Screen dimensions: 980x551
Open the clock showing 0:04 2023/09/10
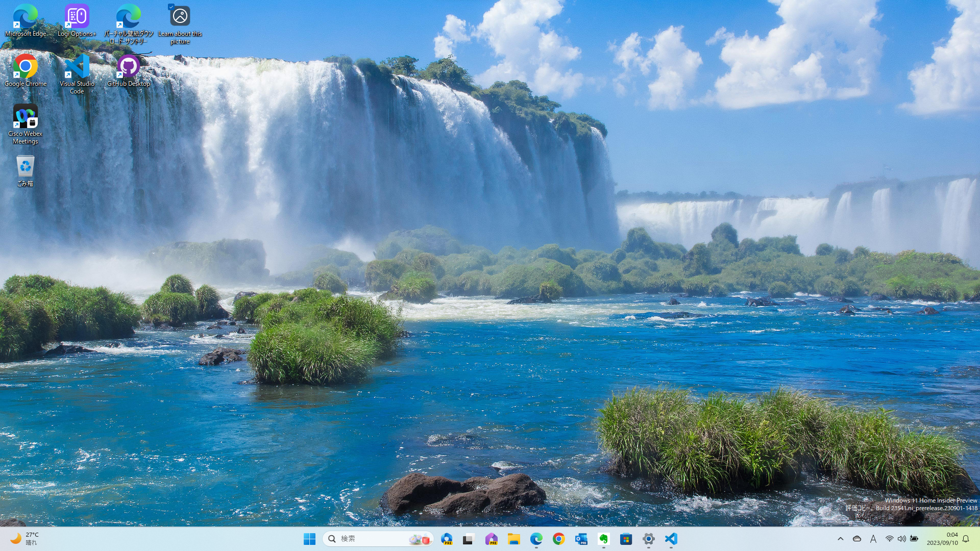(942, 539)
